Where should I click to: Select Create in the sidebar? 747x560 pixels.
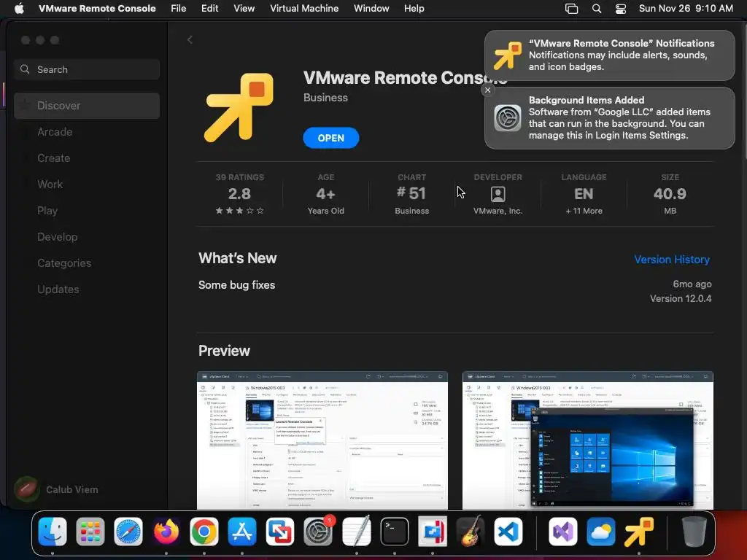tap(87, 157)
